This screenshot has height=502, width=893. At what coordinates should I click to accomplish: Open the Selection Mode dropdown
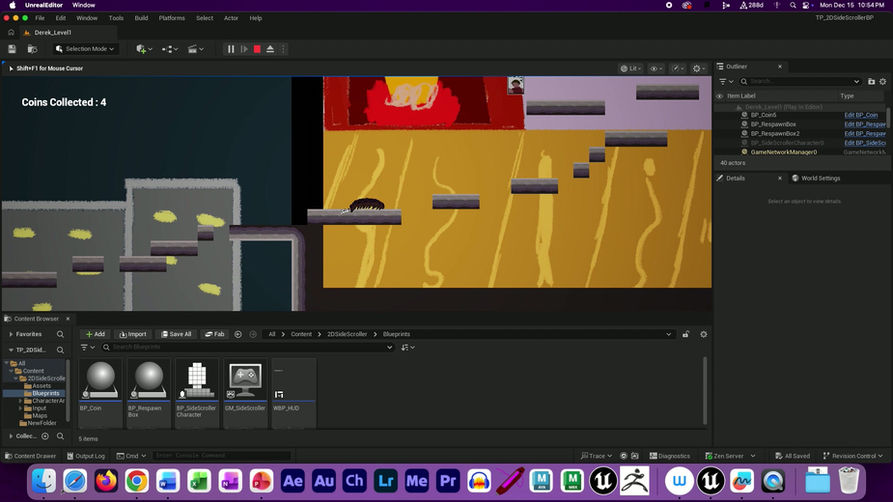point(86,49)
